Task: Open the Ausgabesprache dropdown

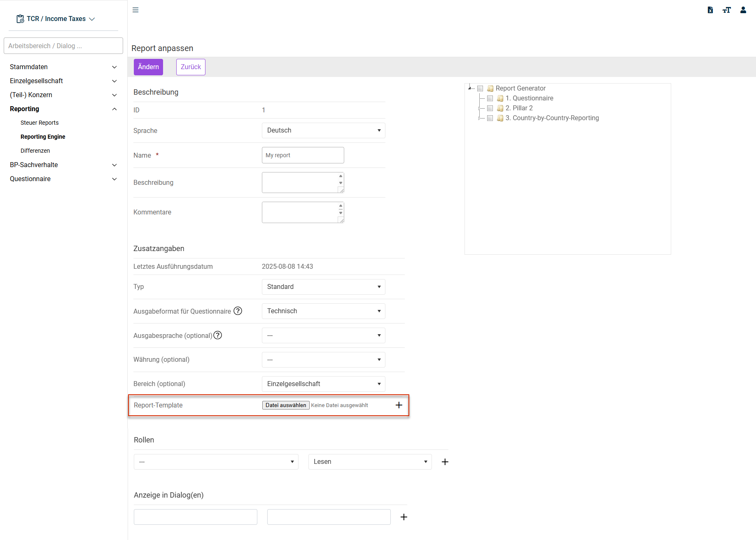Action: tap(324, 335)
